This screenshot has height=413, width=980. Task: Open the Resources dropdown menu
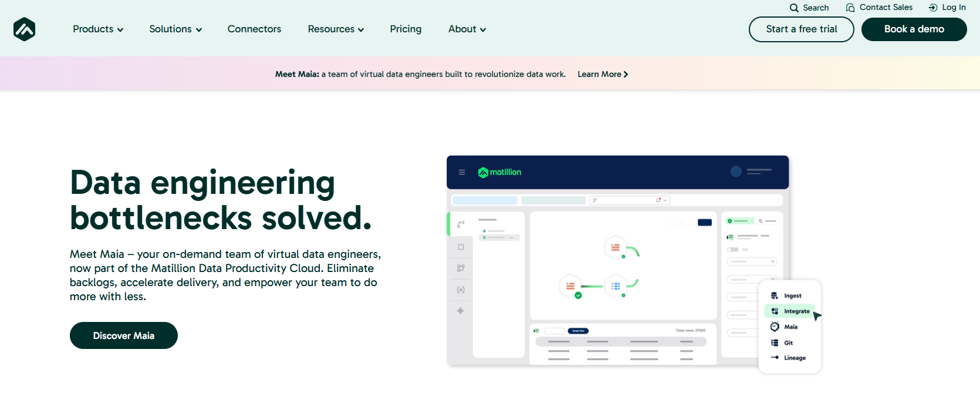[336, 29]
